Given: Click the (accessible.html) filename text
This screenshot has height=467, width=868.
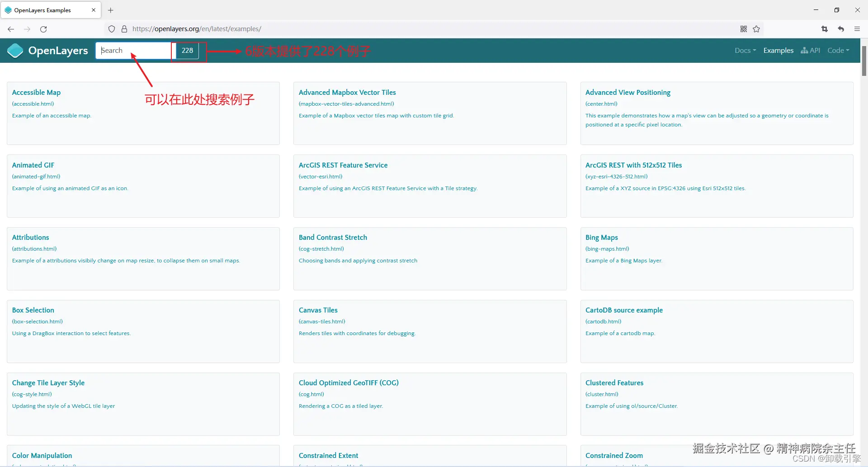Looking at the screenshot, I should click(33, 104).
